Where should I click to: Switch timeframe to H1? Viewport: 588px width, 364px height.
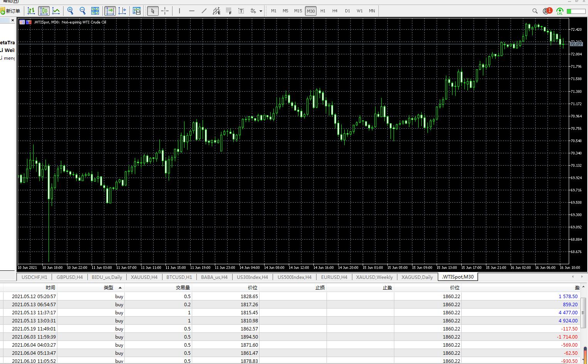click(323, 11)
